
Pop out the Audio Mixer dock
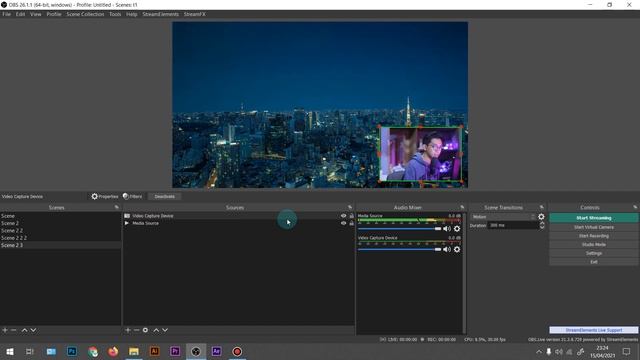462,207
